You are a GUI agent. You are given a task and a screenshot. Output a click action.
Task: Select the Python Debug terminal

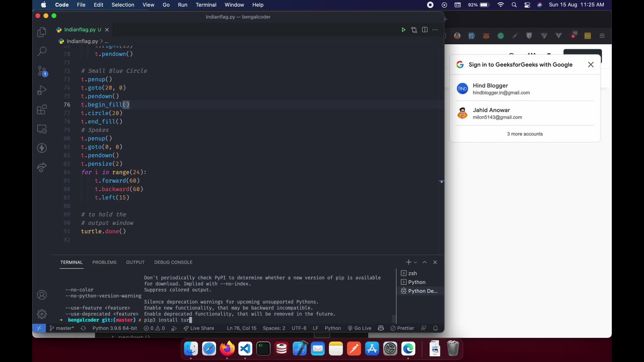[420, 291]
